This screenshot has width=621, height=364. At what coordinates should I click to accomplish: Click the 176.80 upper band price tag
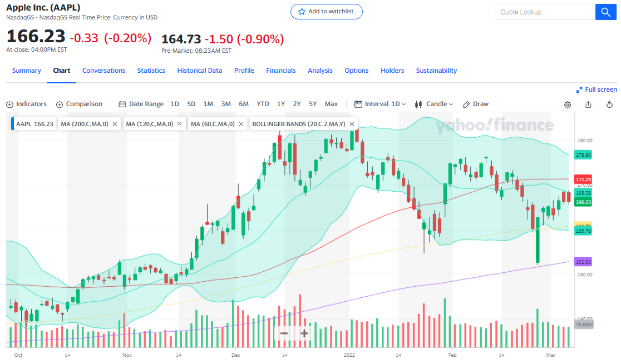(x=583, y=155)
